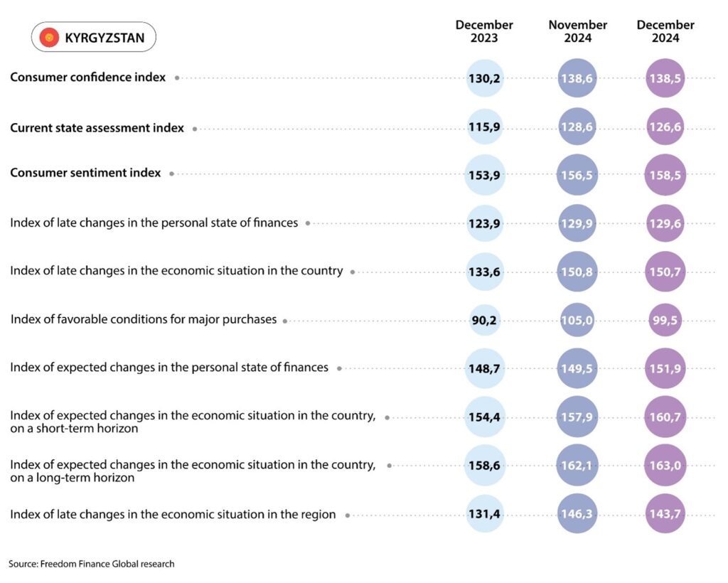Select Index of favorable conditions for major purchases
728x583 pixels.
[x=144, y=319]
